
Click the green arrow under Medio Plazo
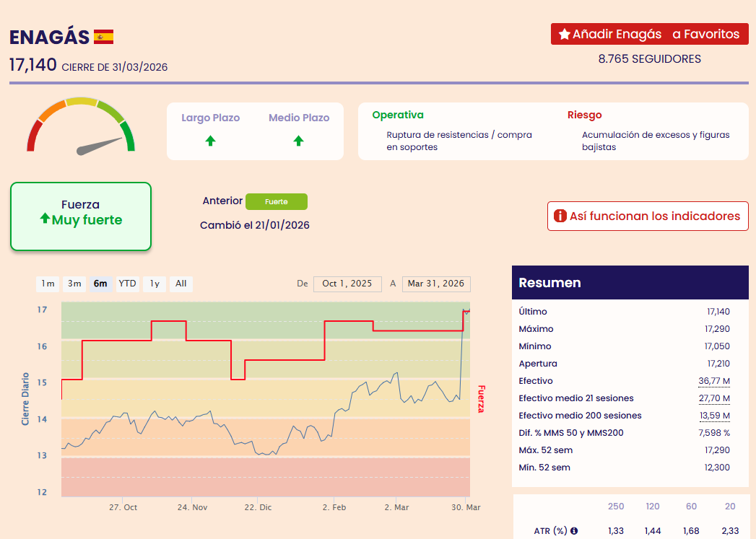[x=298, y=141]
